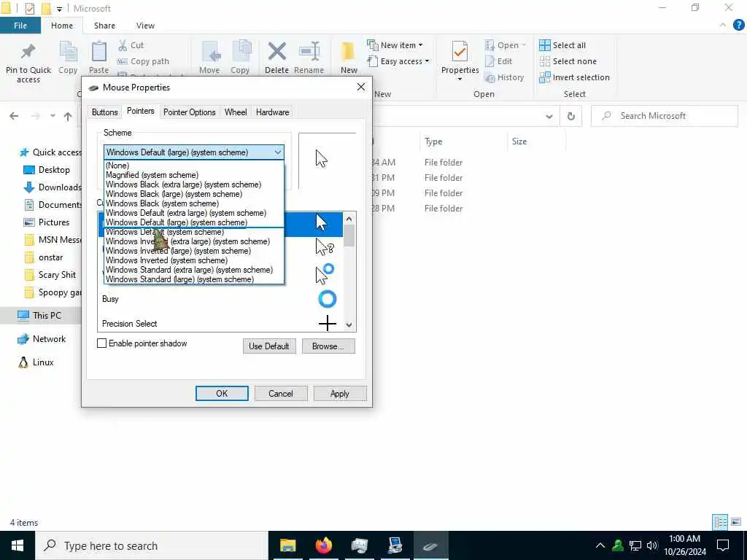The height and width of the screenshot is (560, 747).
Task: Click Select all in ribbon
Action: pyautogui.click(x=562, y=45)
